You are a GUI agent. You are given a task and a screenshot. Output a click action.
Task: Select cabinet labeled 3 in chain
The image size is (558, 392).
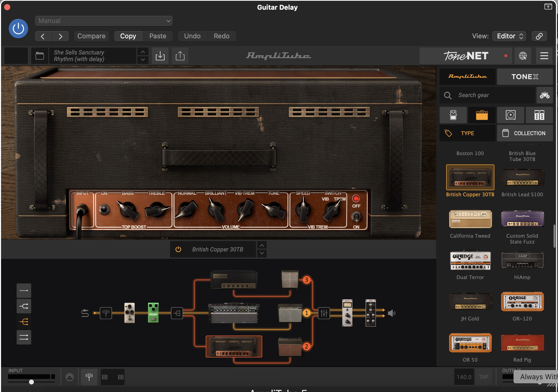pyautogui.click(x=290, y=280)
